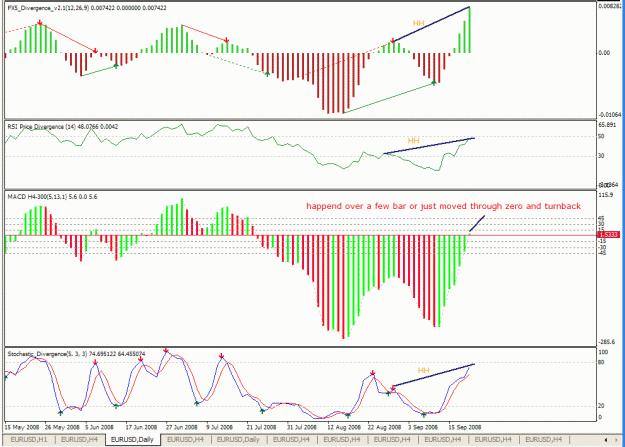Click the 17 Jun 2008 date label
Image resolution: width=625 pixels, height=447 pixels.
coord(141,427)
